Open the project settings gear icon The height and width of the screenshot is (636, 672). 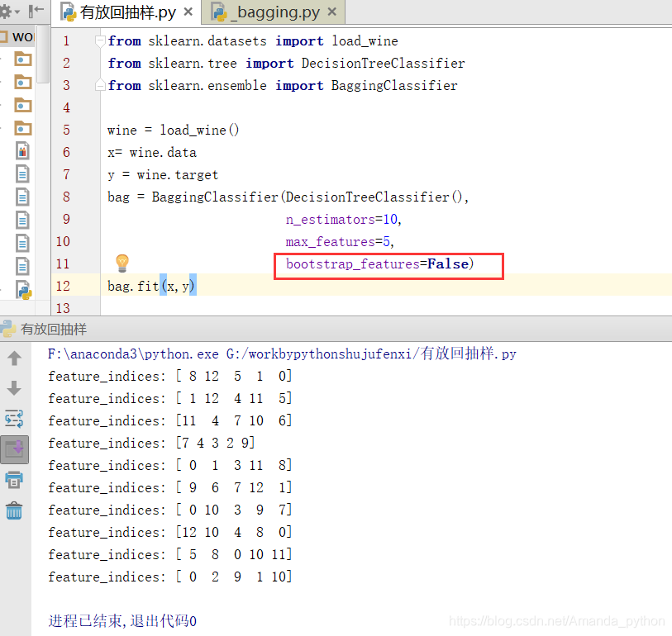click(6, 12)
